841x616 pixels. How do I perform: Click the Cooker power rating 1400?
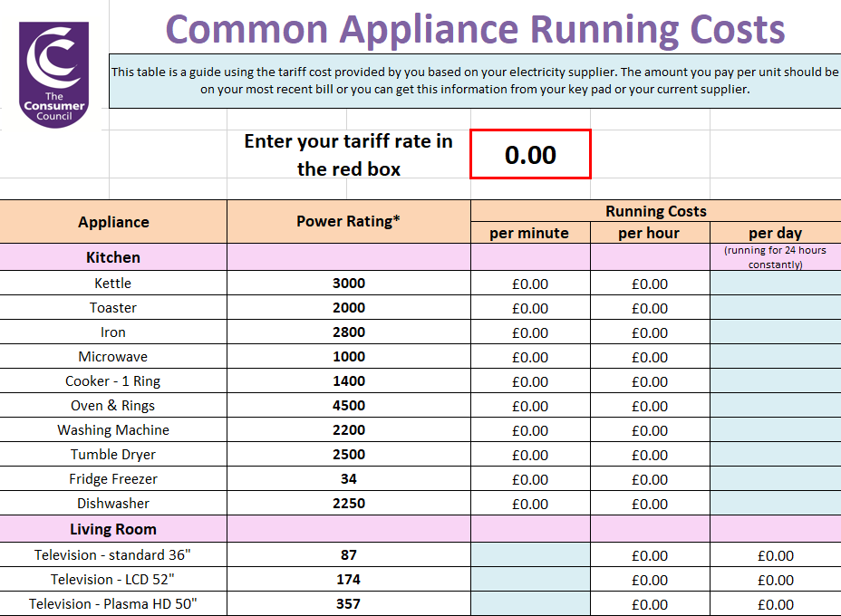click(349, 381)
